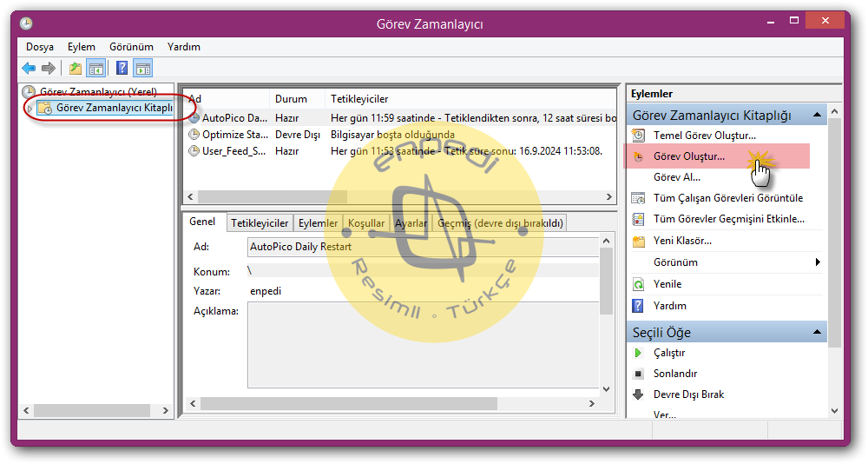868x464 pixels.
Task: Click inside the Açıklama description box
Action: point(423,345)
